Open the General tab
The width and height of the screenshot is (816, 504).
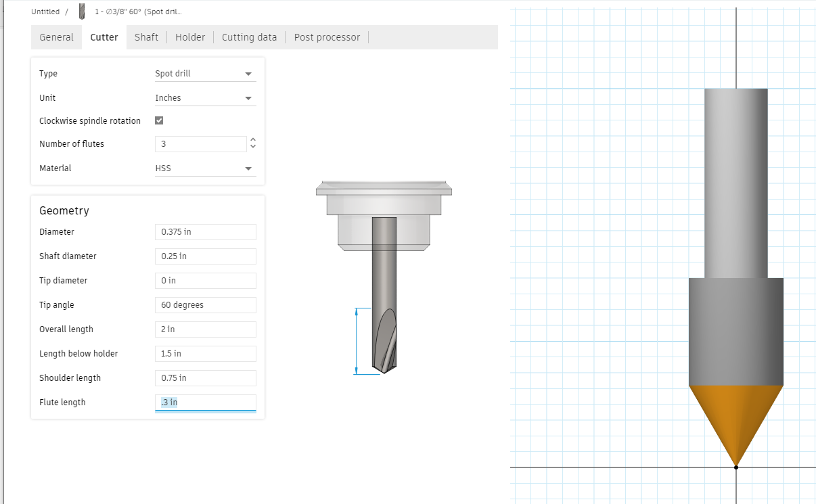[56, 37]
